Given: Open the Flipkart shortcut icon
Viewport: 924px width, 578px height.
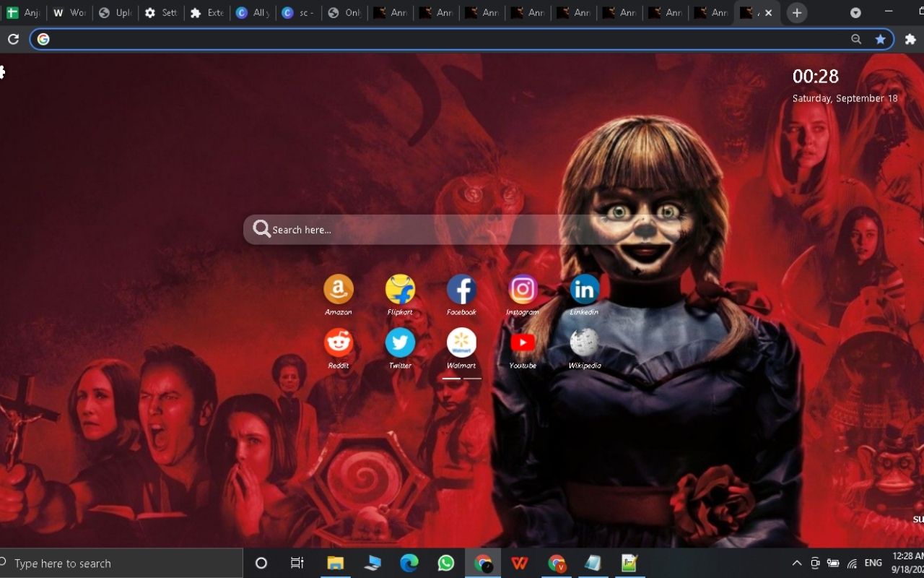Looking at the screenshot, I should tap(400, 289).
